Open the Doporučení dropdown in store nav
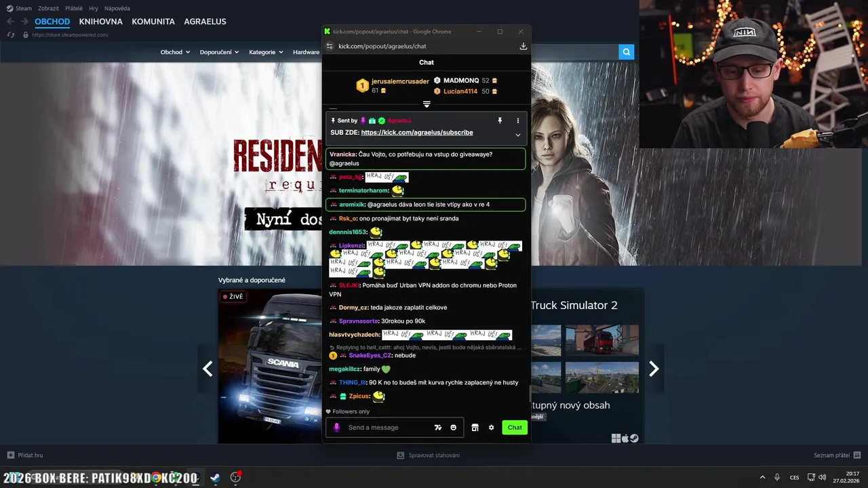This screenshot has width=868, height=488. (x=219, y=52)
